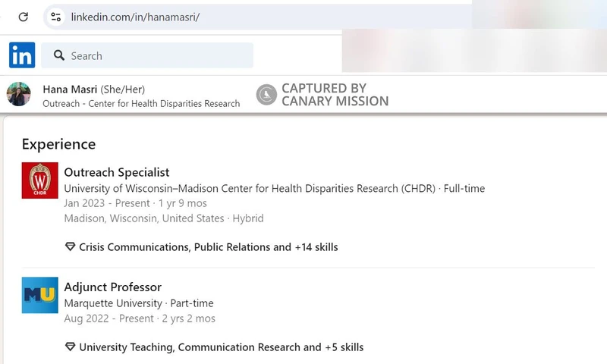Show Crisis Communications, Public Relations and +14 skills
Image resolution: width=607 pixels, height=364 pixels.
tap(208, 247)
